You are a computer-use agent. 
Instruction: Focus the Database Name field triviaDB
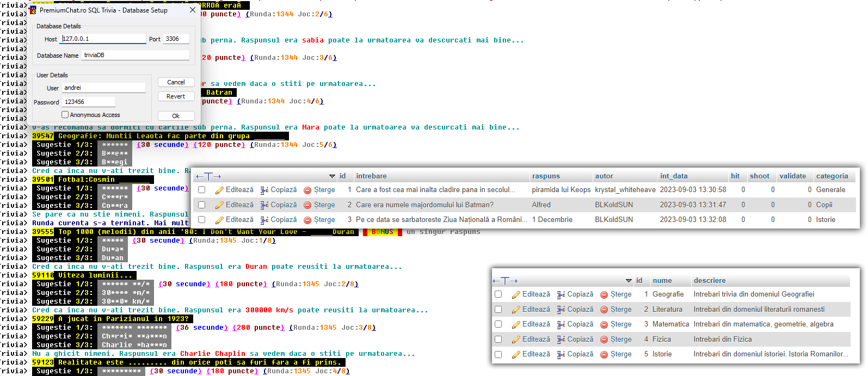[136, 55]
